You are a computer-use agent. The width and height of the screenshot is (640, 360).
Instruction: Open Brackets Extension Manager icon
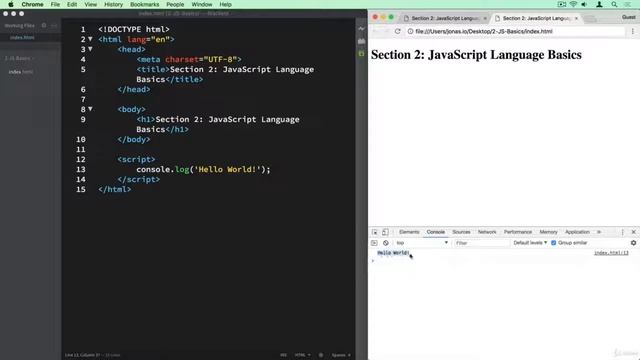coord(361,41)
